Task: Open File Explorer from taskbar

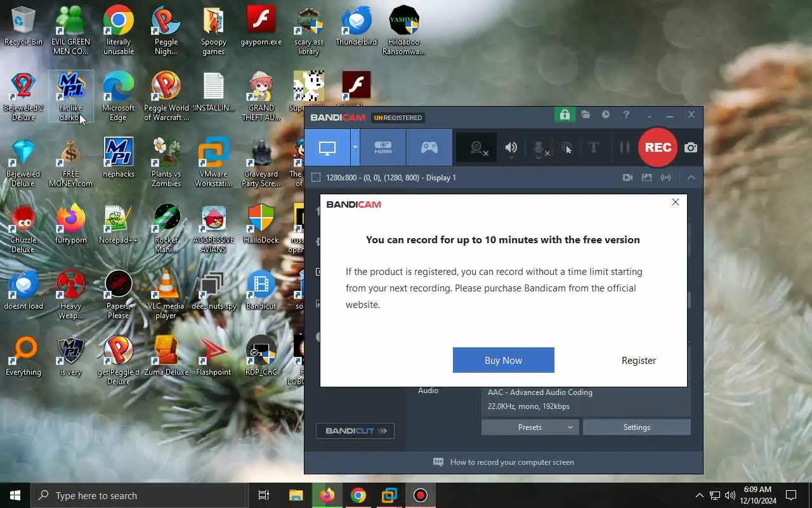Action: (x=296, y=495)
